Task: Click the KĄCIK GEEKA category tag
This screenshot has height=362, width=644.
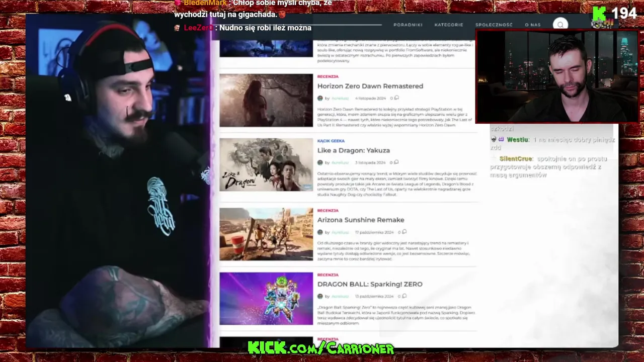Action: pos(331,141)
